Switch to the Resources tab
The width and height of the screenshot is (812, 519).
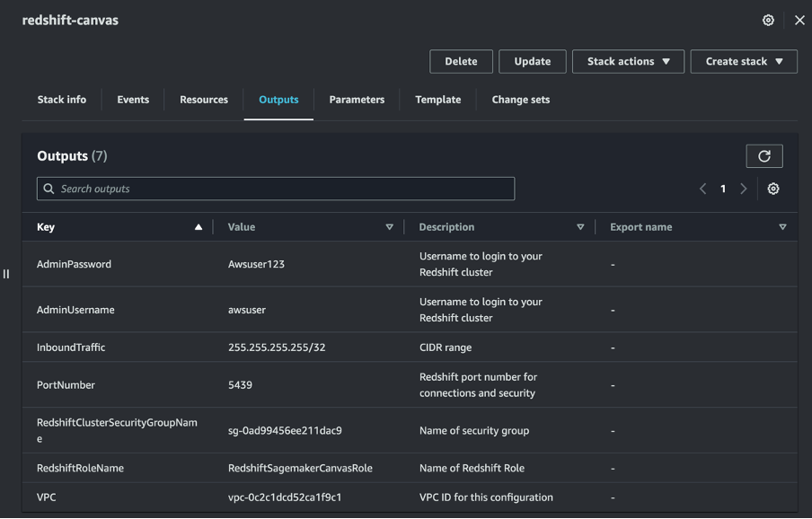tap(204, 100)
